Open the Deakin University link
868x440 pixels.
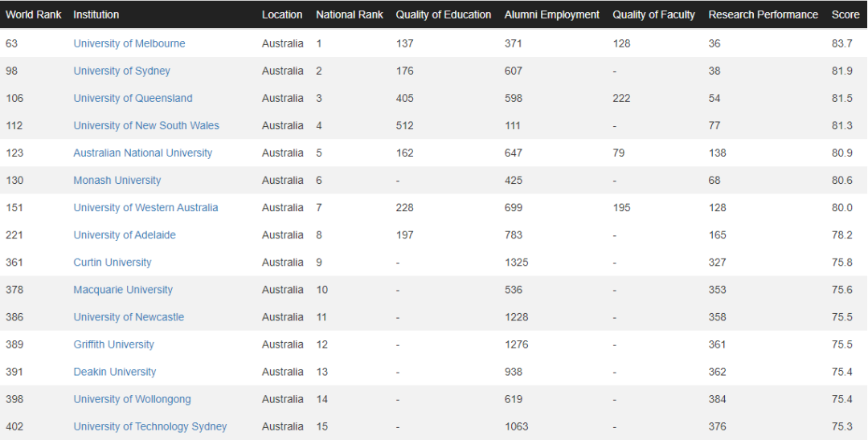pyautogui.click(x=114, y=371)
